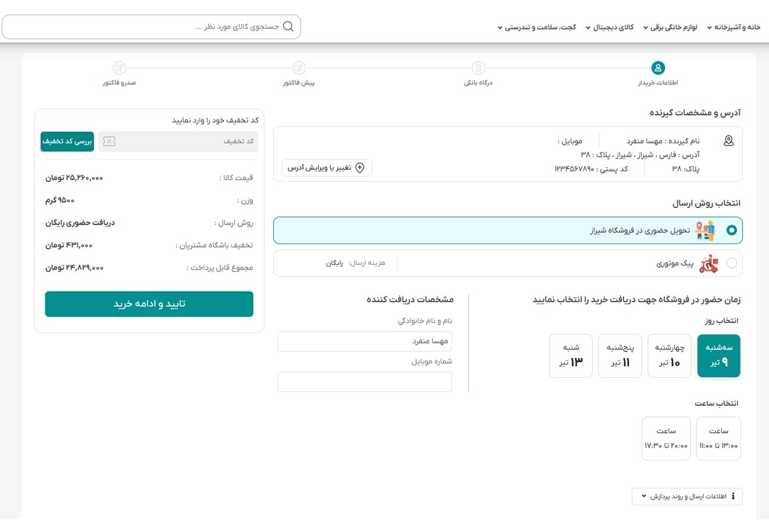Click the invoice issuance step icon
The width and height of the screenshot is (769, 532).
(119, 67)
